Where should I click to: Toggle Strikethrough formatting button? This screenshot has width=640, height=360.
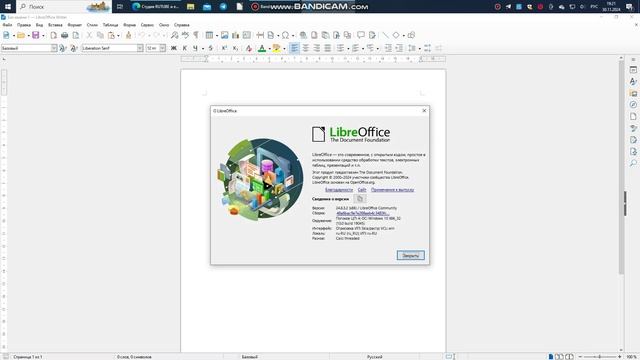(x=211, y=48)
